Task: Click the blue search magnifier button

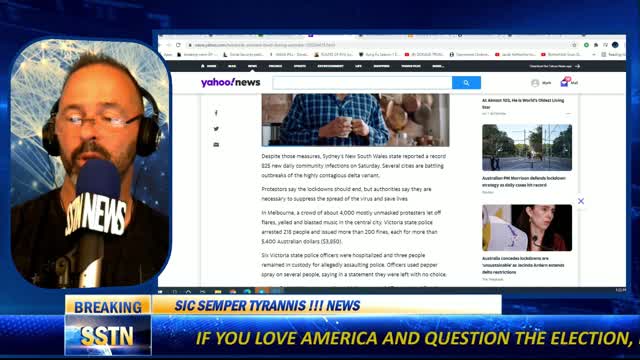Action: tap(466, 83)
